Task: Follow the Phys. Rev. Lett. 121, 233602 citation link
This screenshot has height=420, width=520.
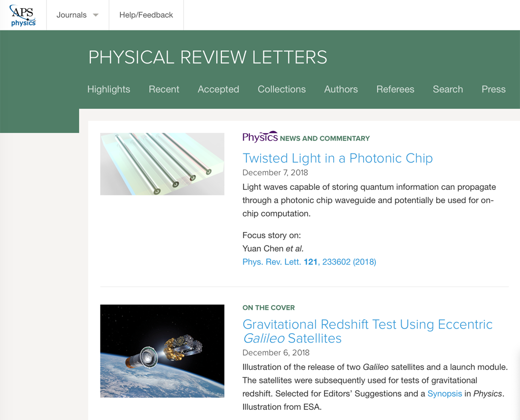Action: coord(309,262)
